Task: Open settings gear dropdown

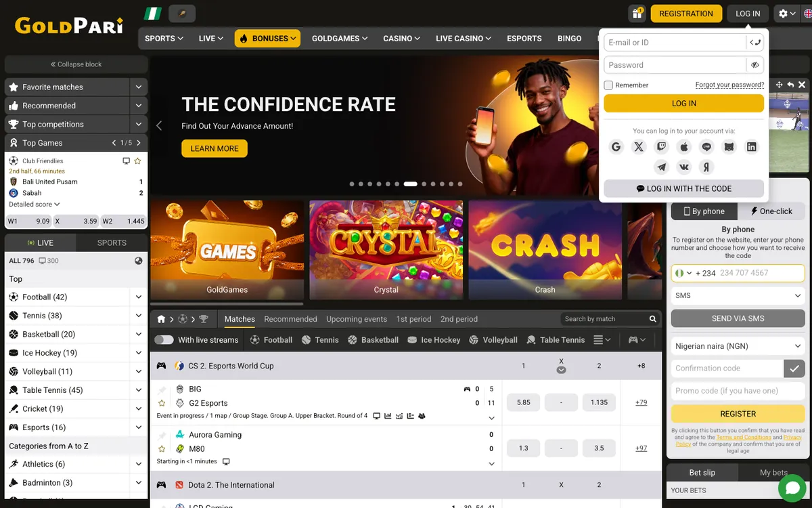Action: tap(786, 14)
